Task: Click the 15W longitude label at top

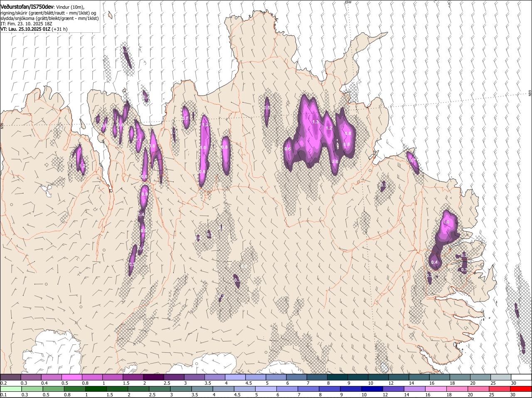Action: click(x=348, y=2)
